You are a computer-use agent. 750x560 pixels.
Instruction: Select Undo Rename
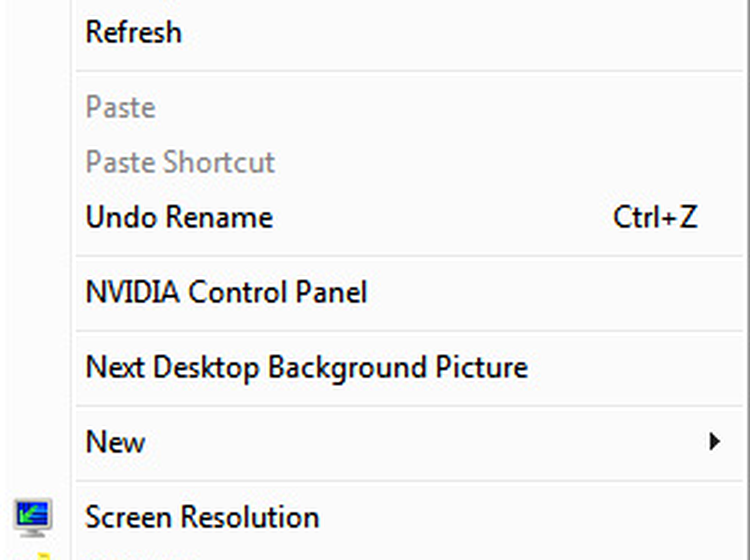[x=179, y=217]
